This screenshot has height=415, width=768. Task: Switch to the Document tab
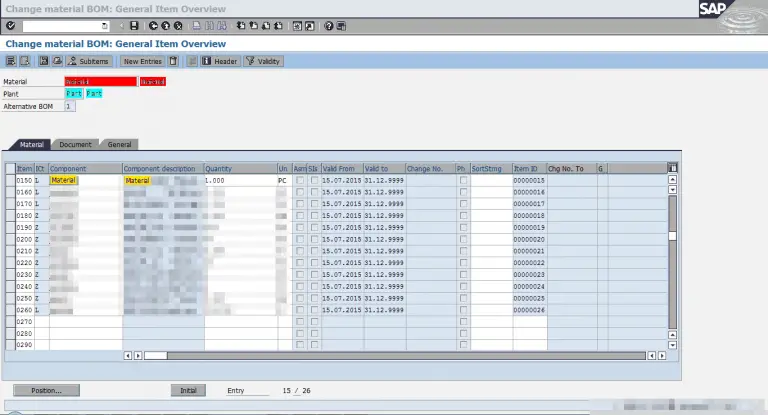click(x=75, y=145)
